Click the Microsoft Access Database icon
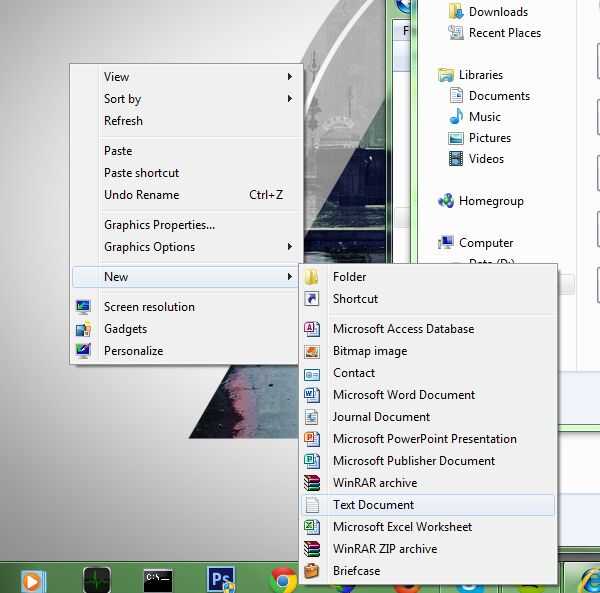Screen dimensions: 600x593 coord(311,329)
